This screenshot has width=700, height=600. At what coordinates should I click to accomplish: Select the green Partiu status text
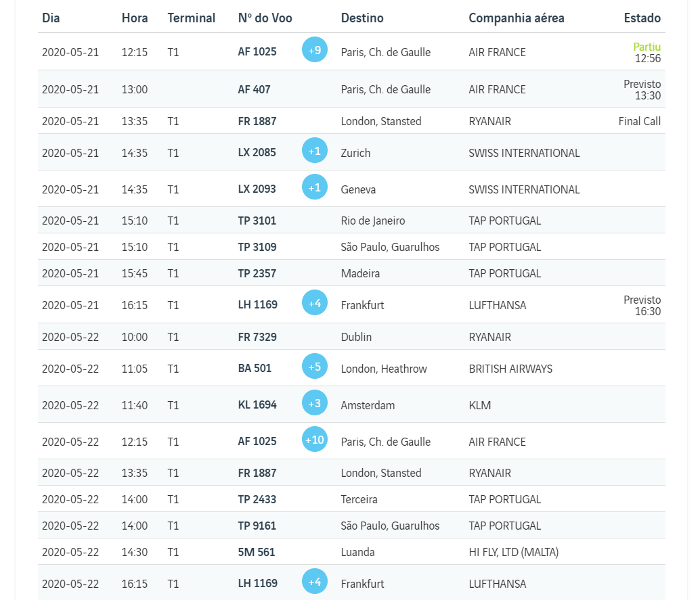[x=647, y=47]
